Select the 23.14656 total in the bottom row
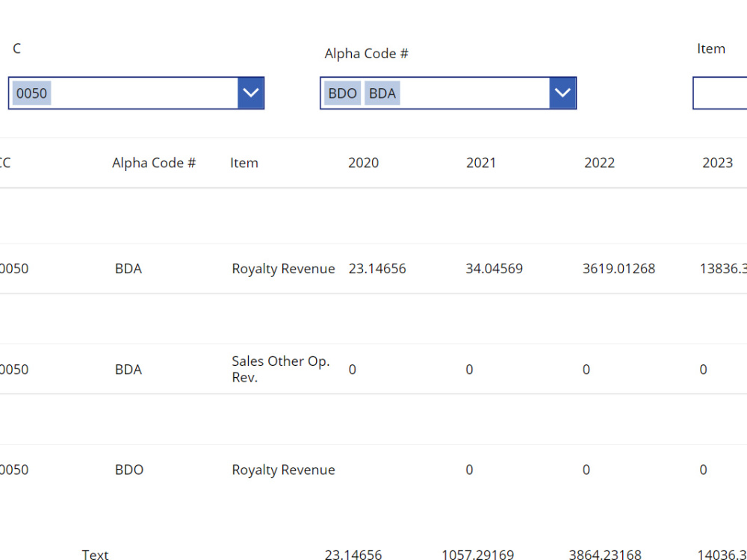 [353, 554]
